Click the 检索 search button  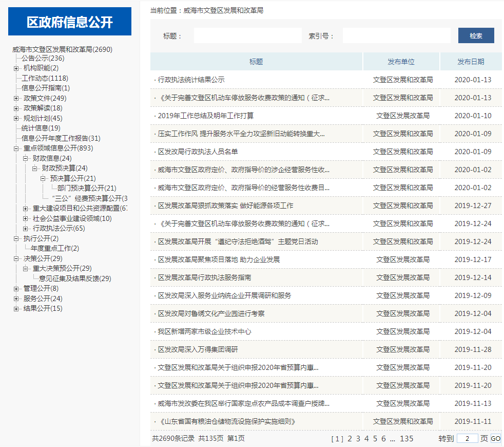(x=476, y=36)
